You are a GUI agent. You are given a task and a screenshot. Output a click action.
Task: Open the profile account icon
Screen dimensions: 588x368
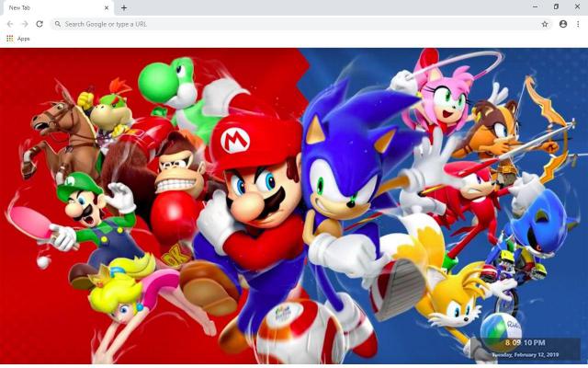tap(563, 24)
